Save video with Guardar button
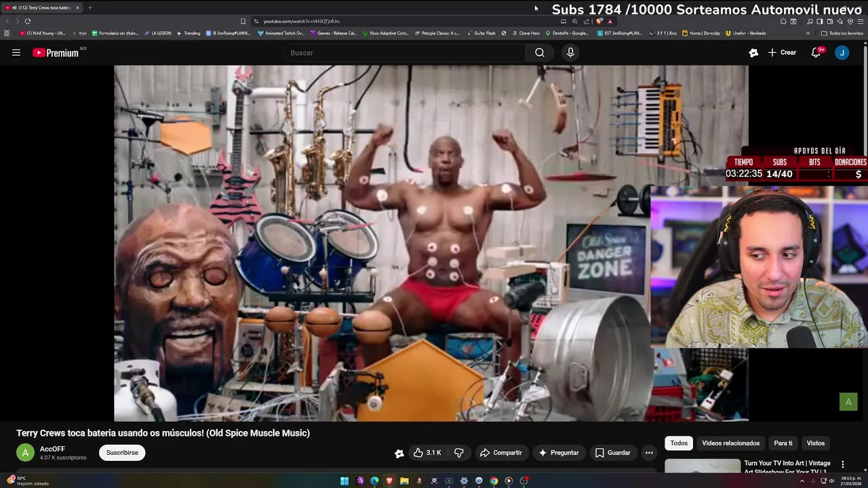This screenshot has width=868, height=488. (612, 453)
